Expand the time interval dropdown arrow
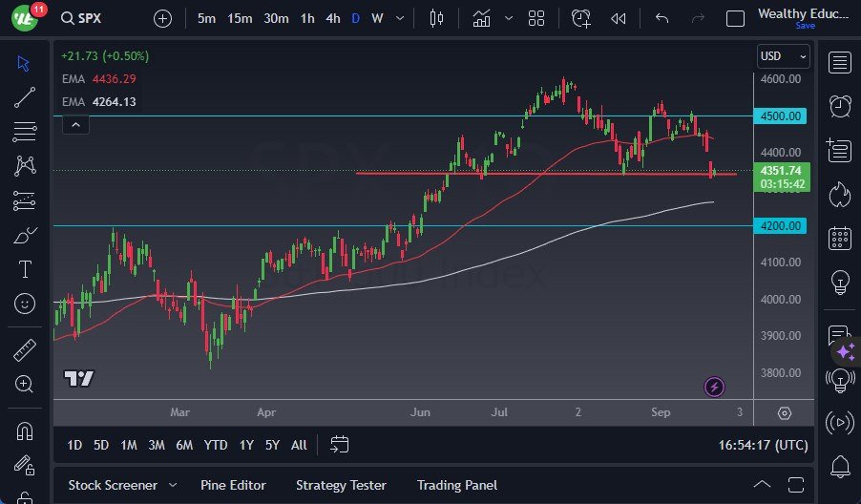 click(x=399, y=18)
